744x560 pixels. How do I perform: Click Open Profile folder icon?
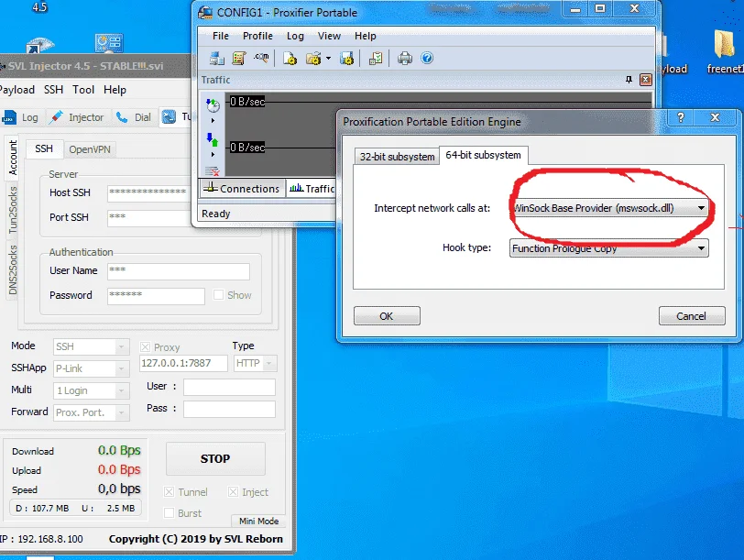coord(313,59)
